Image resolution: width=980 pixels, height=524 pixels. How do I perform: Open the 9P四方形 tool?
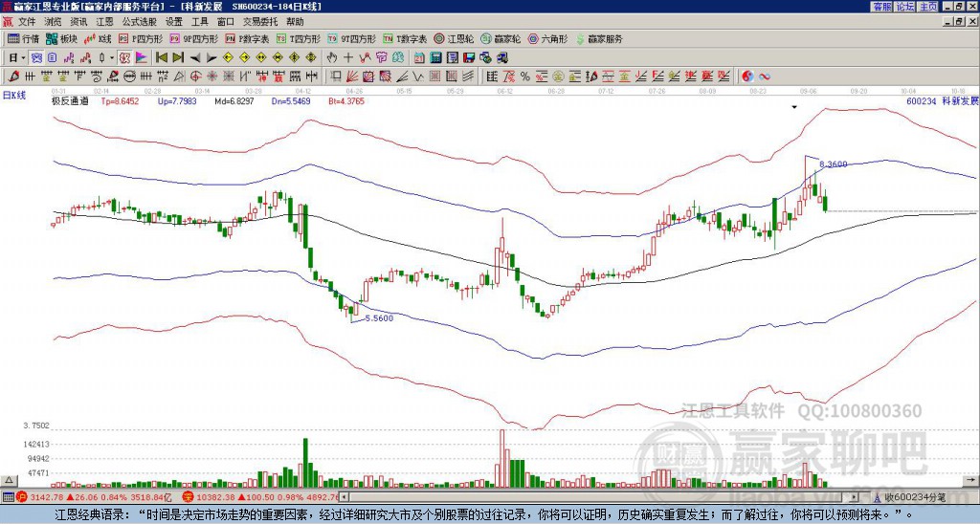click(193, 38)
